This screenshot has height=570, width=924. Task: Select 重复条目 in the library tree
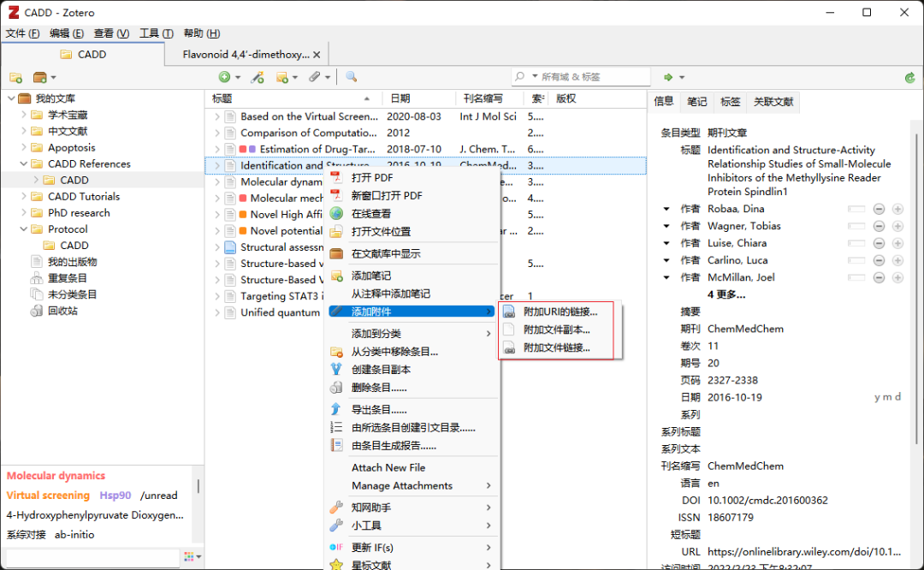pos(68,278)
